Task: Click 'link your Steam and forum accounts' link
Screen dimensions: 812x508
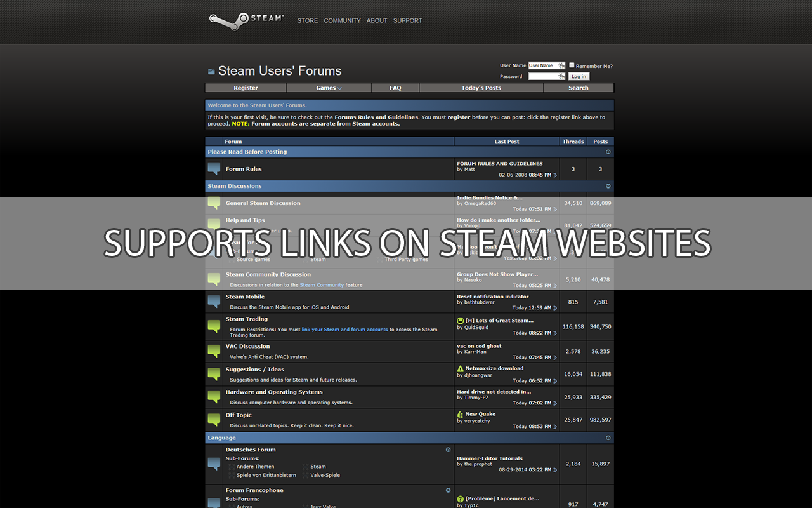Action: click(344, 330)
